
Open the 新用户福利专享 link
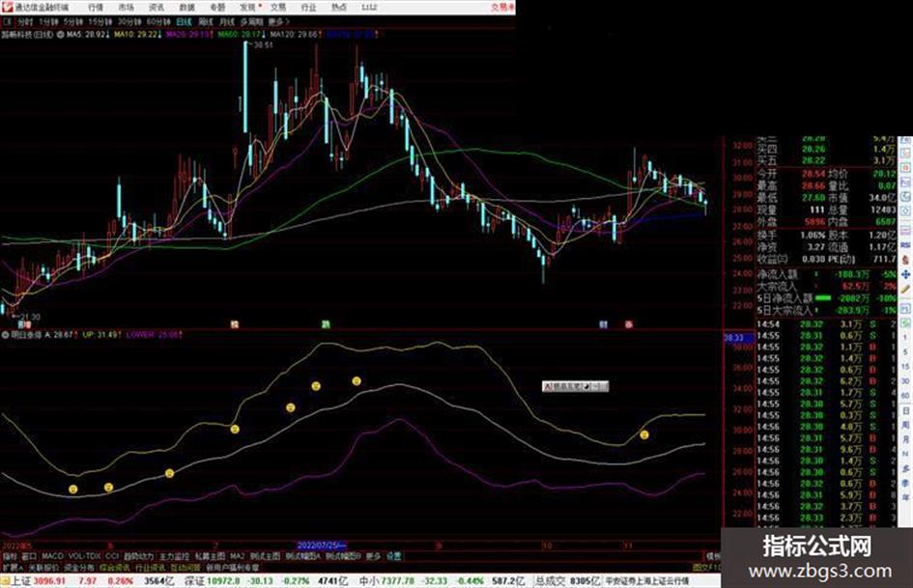(x=232, y=567)
